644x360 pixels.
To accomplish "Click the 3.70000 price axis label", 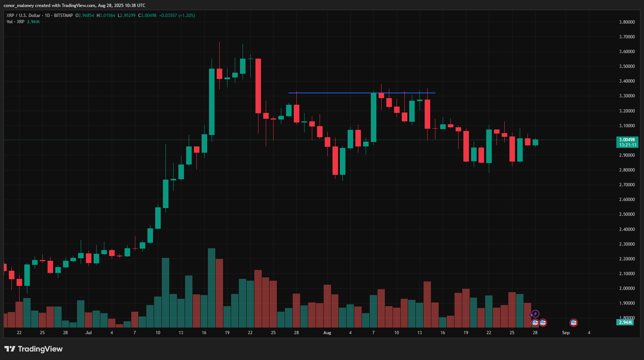I will click(x=627, y=37).
